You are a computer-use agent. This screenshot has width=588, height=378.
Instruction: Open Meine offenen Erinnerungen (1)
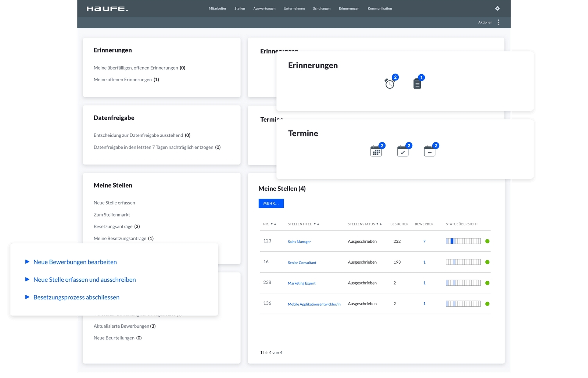(126, 79)
